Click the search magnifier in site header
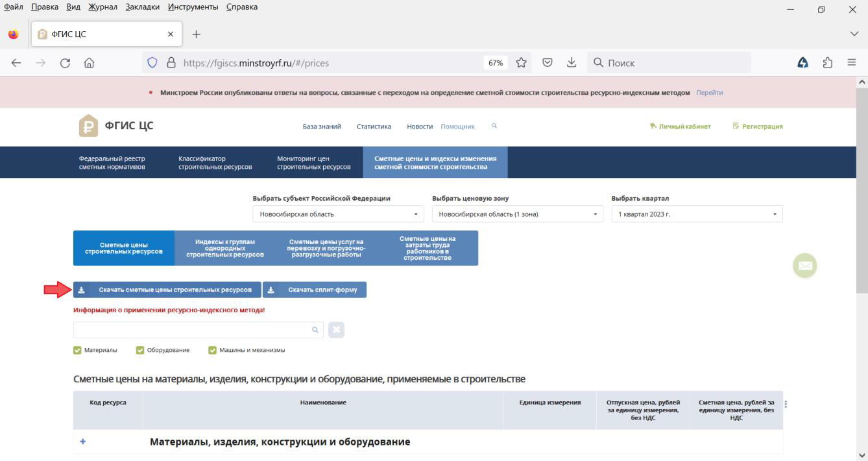The image size is (868, 461). [x=494, y=126]
